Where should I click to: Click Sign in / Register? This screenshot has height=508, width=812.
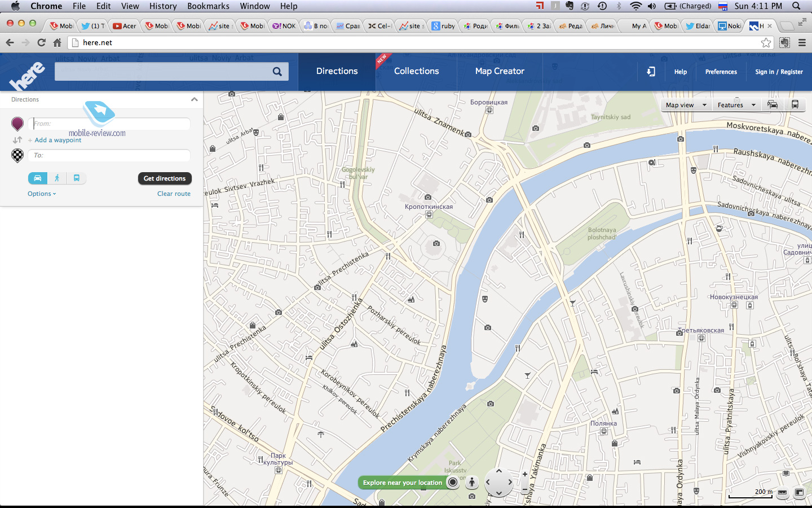tap(779, 72)
